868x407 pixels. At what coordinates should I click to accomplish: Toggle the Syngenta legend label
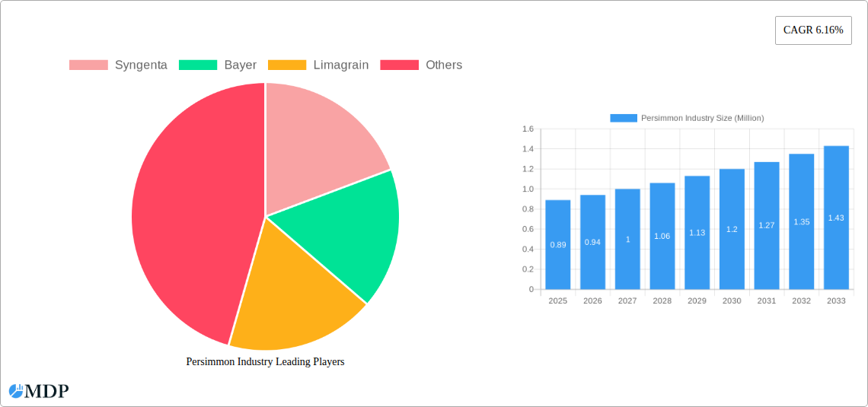(141, 65)
